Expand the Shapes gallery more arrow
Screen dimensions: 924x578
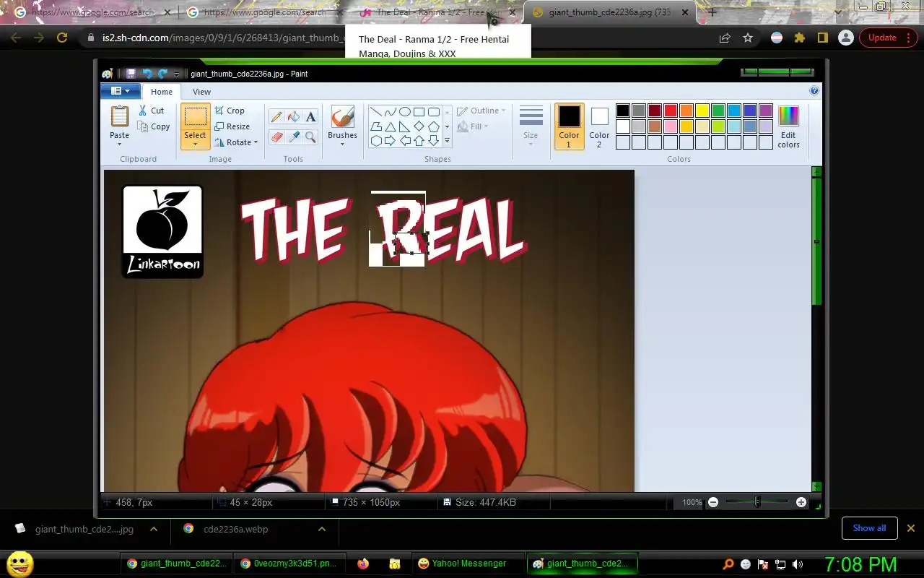click(447, 141)
